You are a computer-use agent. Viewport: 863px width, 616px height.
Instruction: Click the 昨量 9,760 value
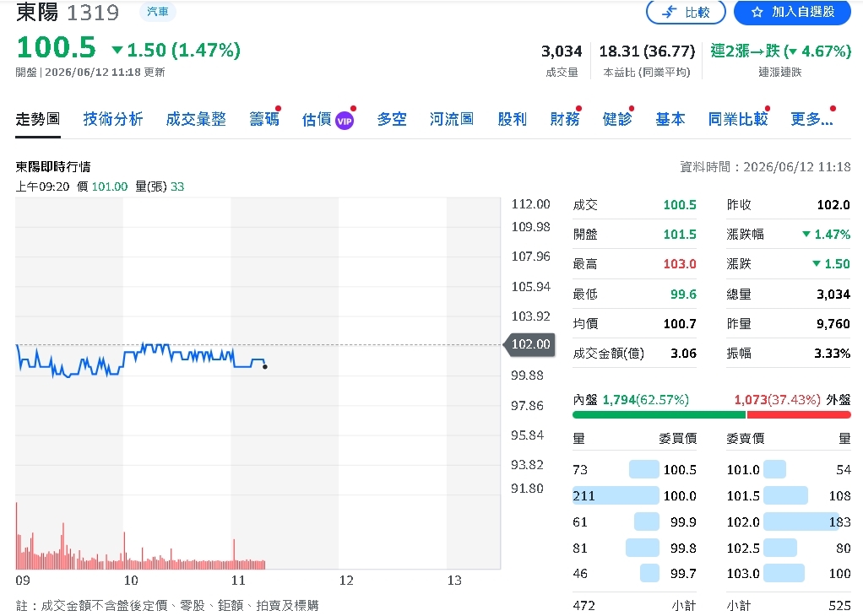pyautogui.click(x=833, y=324)
